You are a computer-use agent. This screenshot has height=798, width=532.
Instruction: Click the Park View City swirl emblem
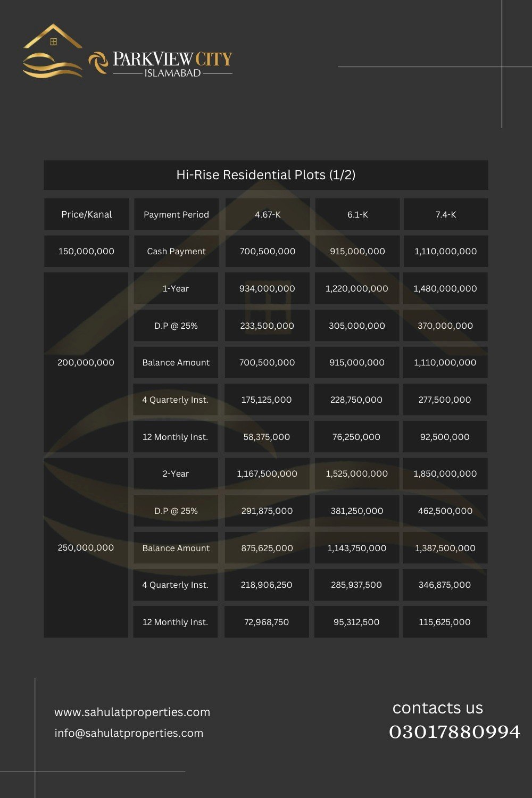pyautogui.click(x=98, y=63)
